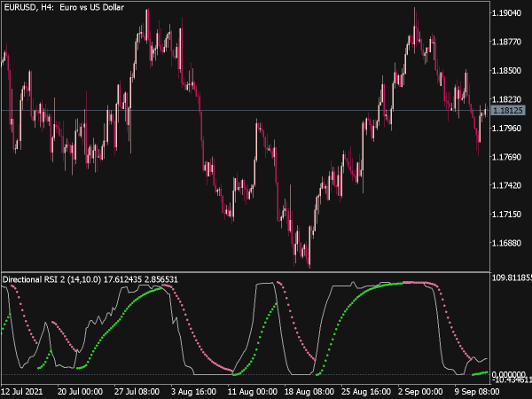This screenshot has height=399, width=532.
Task: Click the 1.19040 price axis label
Action: point(506,13)
